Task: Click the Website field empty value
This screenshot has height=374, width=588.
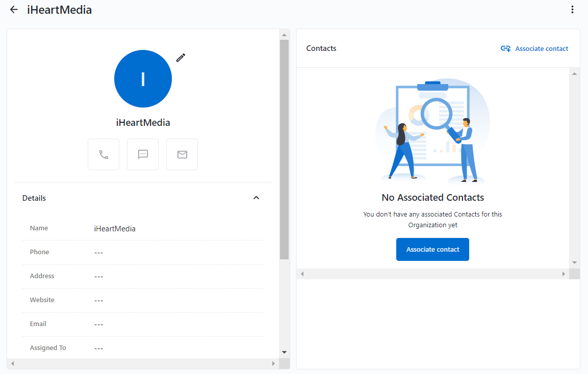Action: pos(98,301)
